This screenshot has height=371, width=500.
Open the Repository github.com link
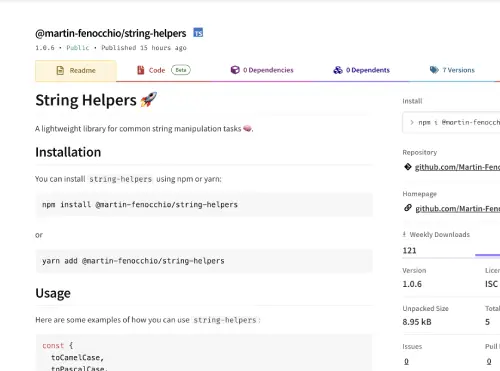457,167
